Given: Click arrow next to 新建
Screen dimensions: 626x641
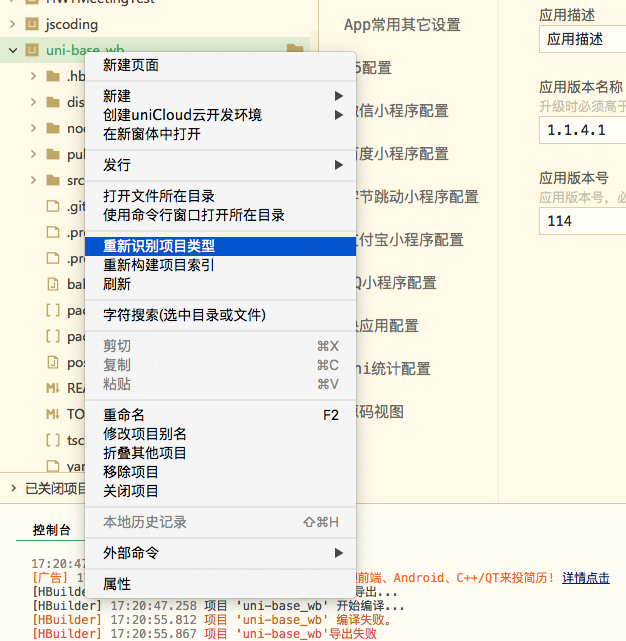Looking at the screenshot, I should point(339,96).
